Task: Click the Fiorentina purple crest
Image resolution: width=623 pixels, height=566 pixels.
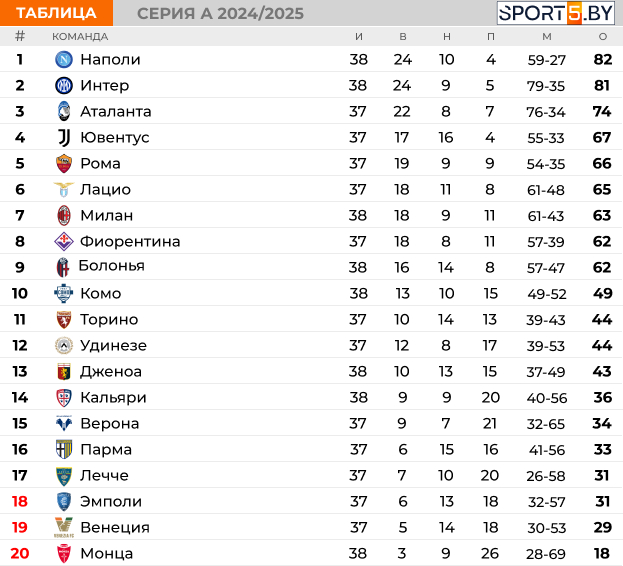Action: [64, 241]
